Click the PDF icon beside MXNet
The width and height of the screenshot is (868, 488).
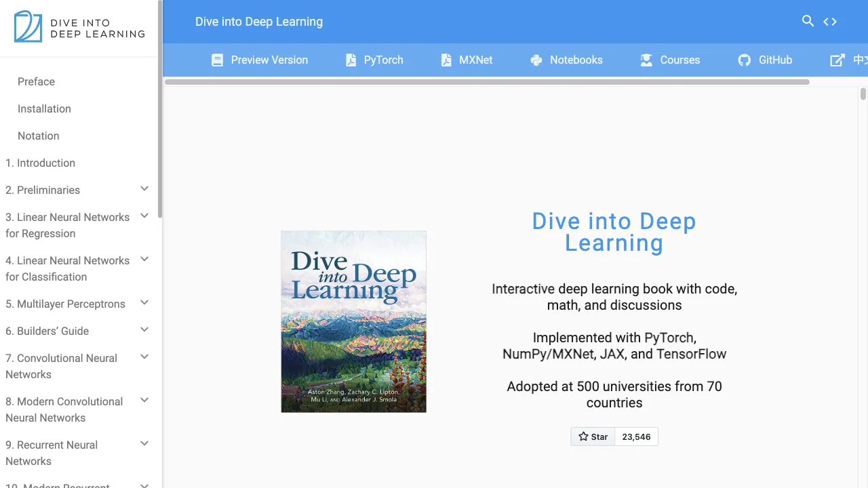(x=446, y=60)
